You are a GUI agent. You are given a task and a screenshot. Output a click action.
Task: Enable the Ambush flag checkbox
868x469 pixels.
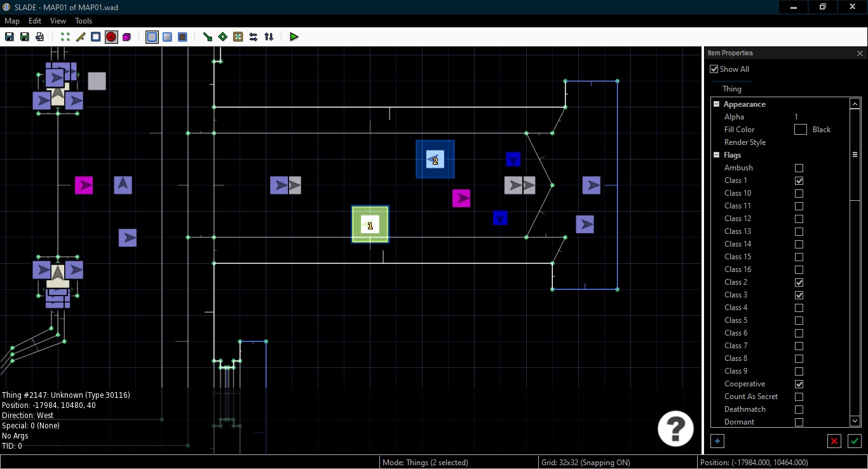click(x=799, y=168)
